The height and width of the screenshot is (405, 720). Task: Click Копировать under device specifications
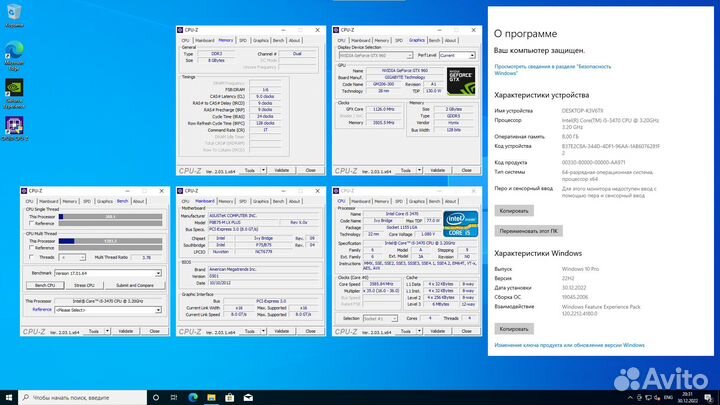click(514, 211)
